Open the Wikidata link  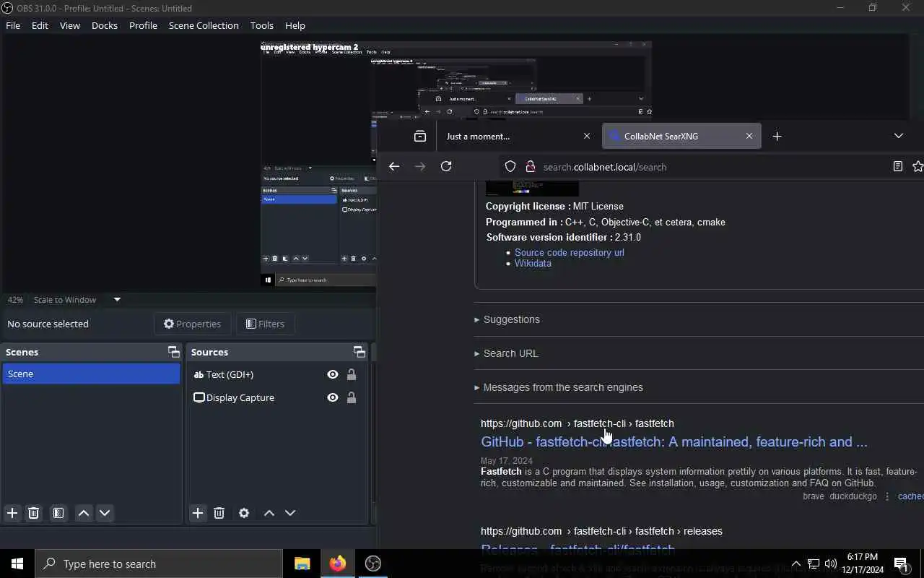533,263
